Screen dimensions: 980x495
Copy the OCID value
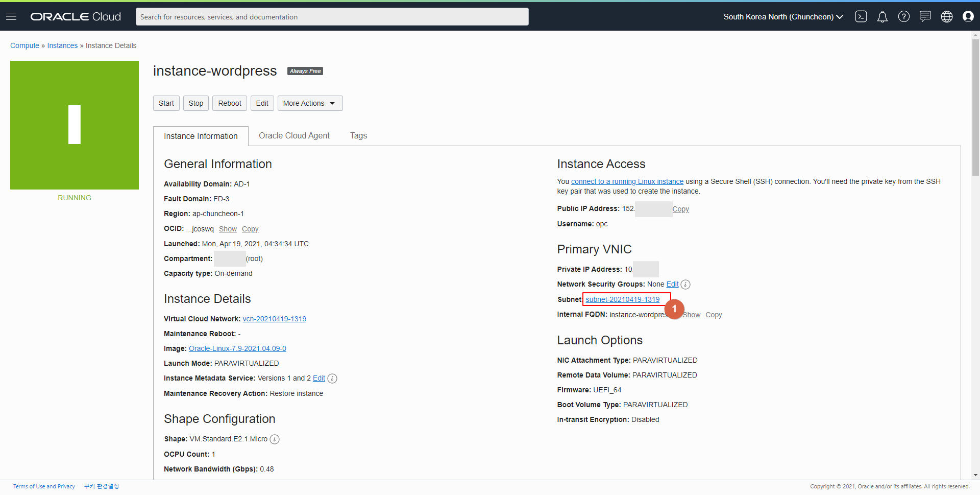[x=250, y=229]
